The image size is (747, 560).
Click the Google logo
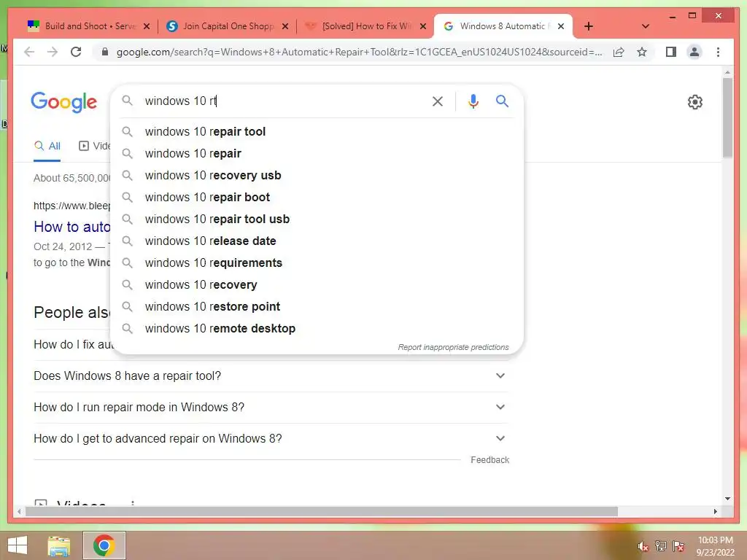[64, 102]
